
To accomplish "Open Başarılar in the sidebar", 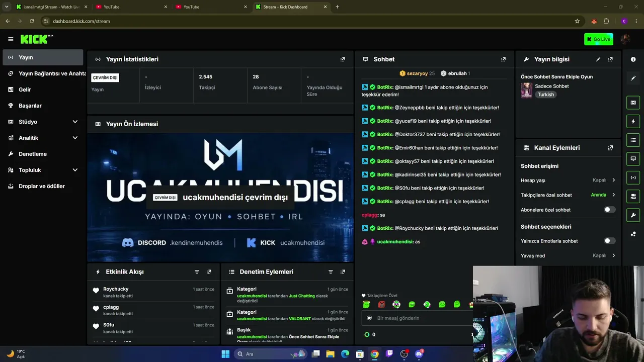I will pos(43,106).
